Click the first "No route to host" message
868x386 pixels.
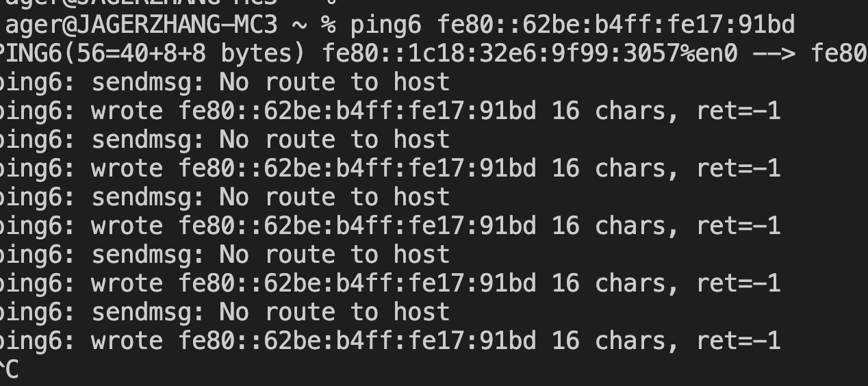point(334,82)
